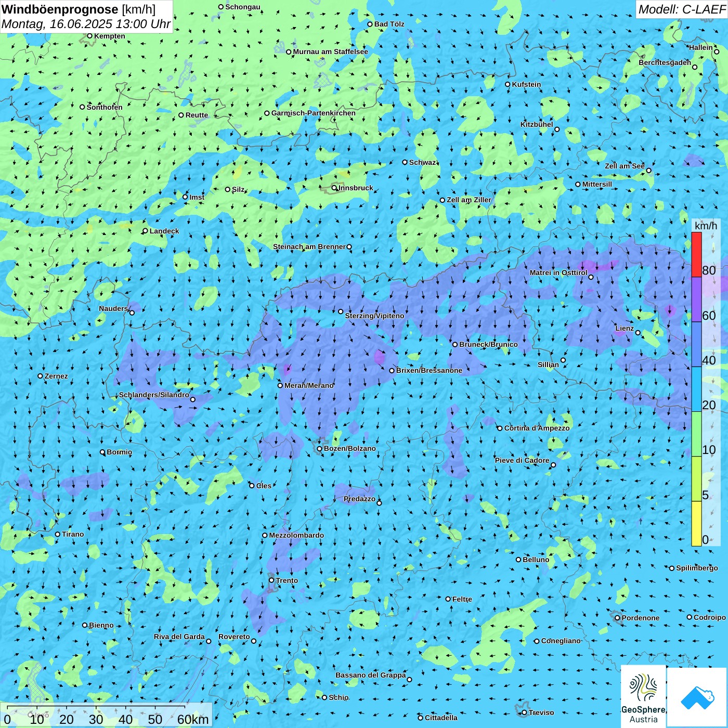Viewport: 728px width, 728px height.
Task: Click the Spilimbergo label
Action: click(697, 568)
